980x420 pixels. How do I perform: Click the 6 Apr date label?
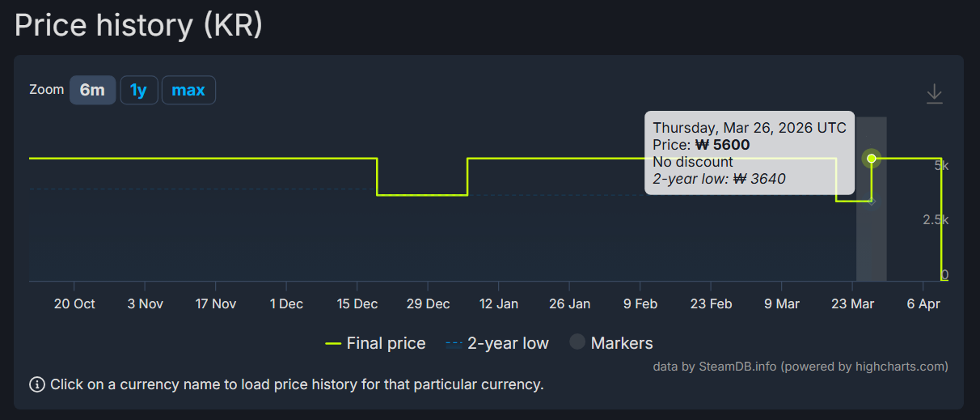coord(923,304)
